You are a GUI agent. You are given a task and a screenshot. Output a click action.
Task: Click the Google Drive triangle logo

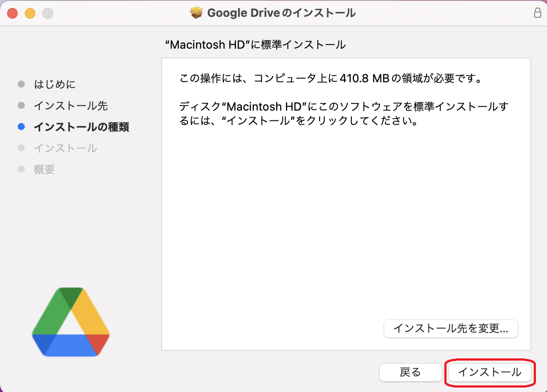pos(71,322)
